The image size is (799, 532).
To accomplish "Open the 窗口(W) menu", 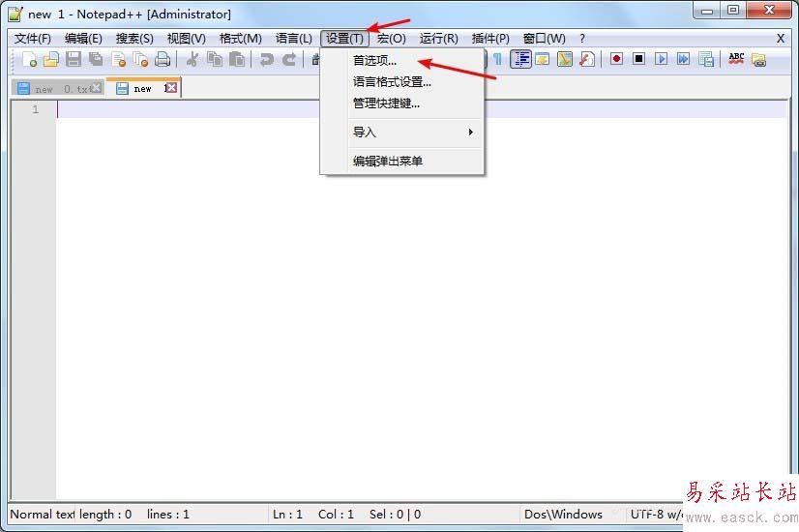I will point(545,39).
